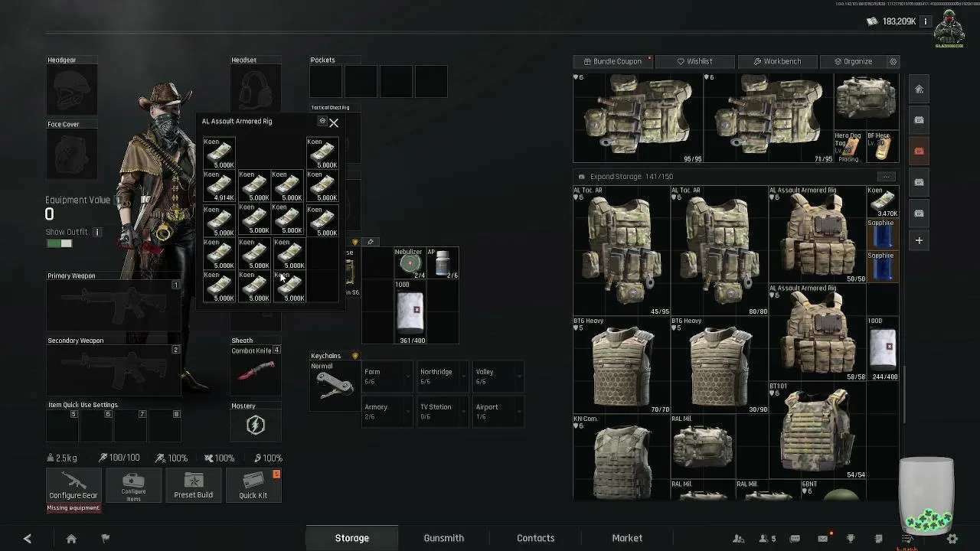This screenshot has height=551, width=980.
Task: Click Expand Storage 141/150
Action: 625,177
